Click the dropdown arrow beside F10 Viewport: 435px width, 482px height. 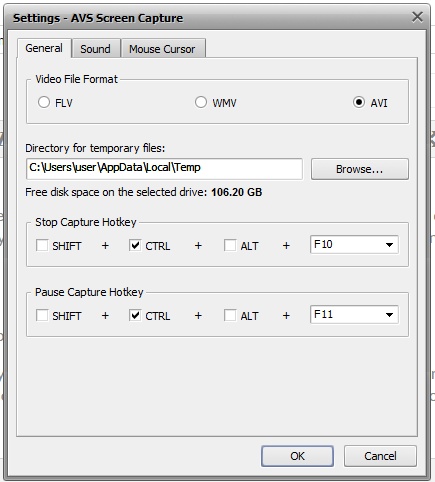(x=389, y=245)
